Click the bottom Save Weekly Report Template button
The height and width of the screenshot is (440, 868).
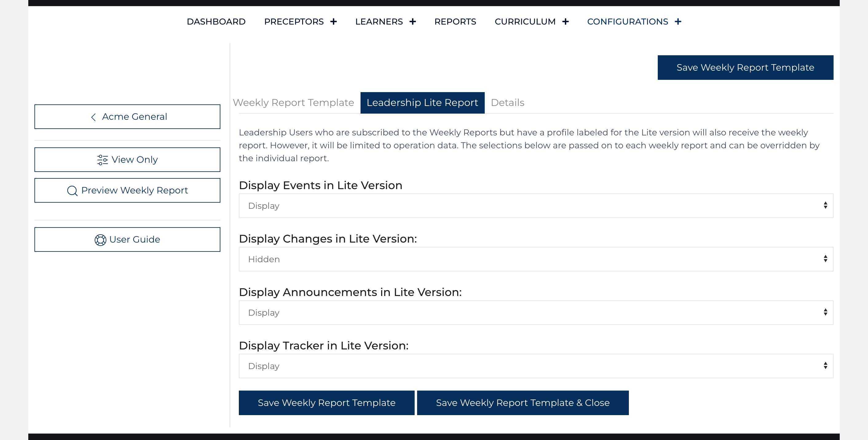[x=326, y=403]
